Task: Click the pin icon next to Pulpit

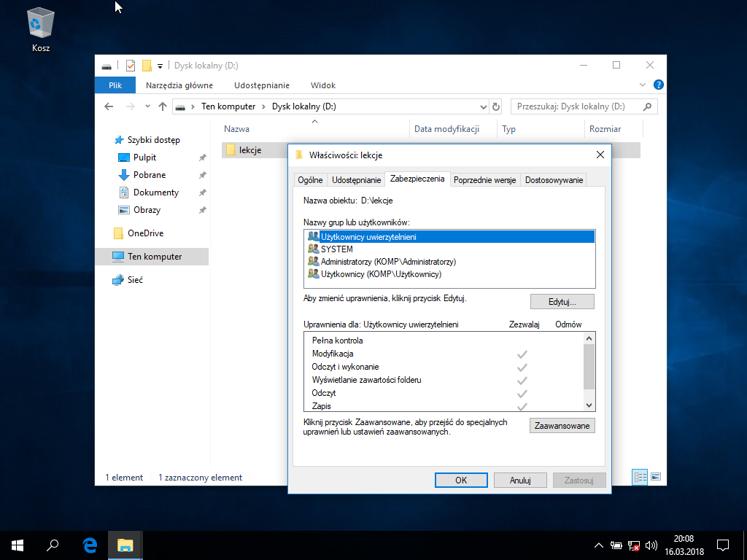Action: click(x=203, y=157)
